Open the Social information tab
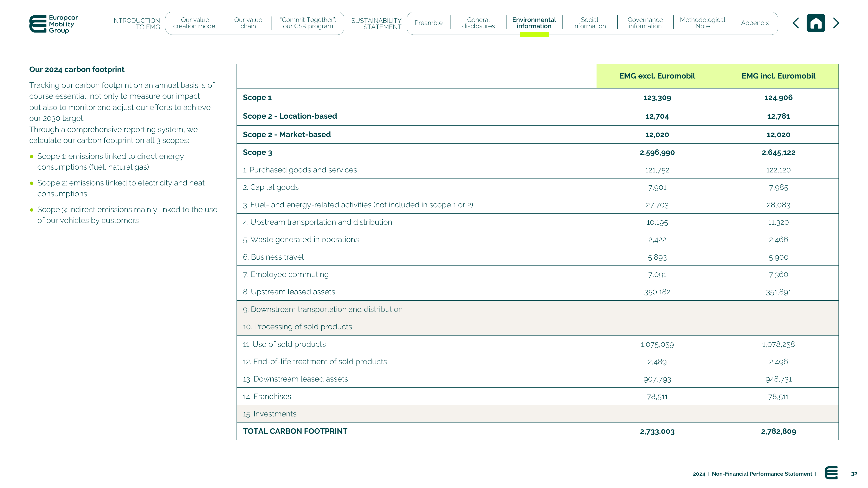The image size is (868, 488). tap(589, 23)
